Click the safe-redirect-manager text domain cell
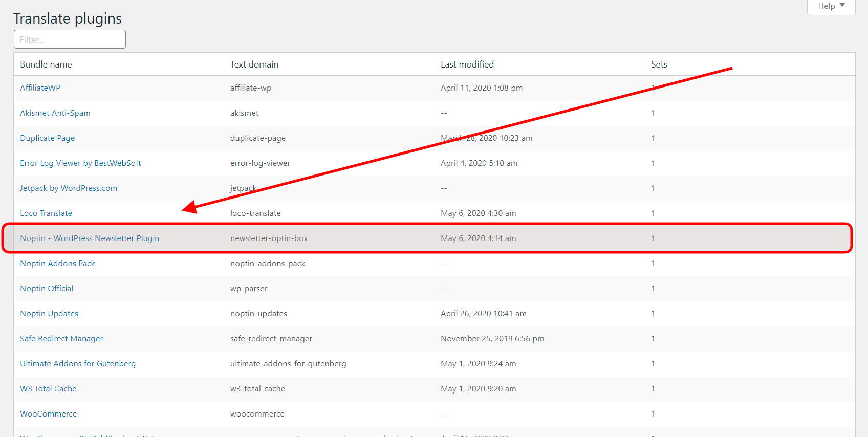868x437 pixels. 271,339
